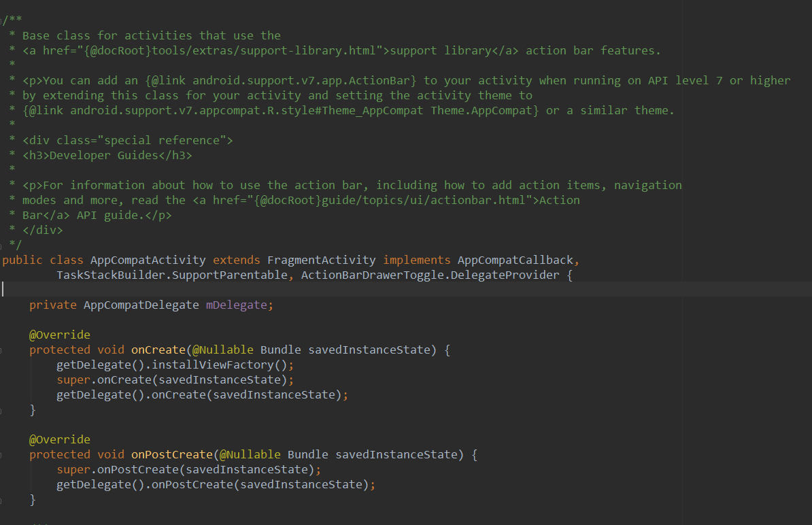Viewport: 812px width, 525px height.
Task: Click onCreate method name in protected void declaration
Action: [x=158, y=350]
